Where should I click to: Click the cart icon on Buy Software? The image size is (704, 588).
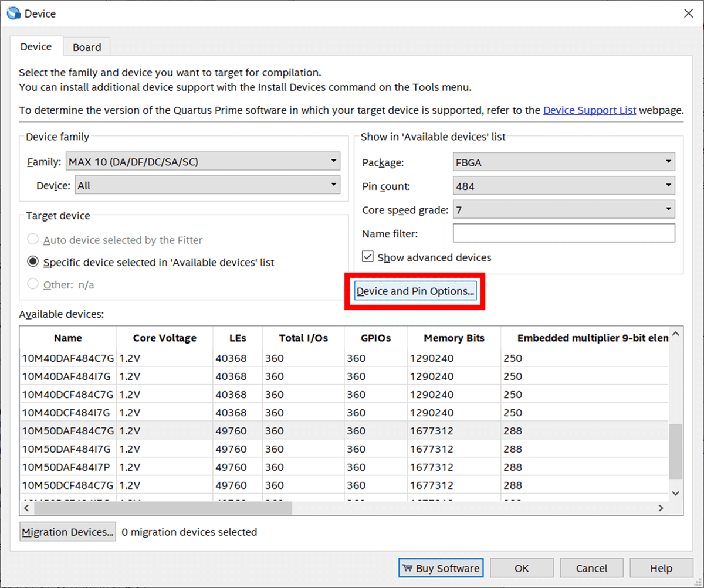tap(407, 568)
